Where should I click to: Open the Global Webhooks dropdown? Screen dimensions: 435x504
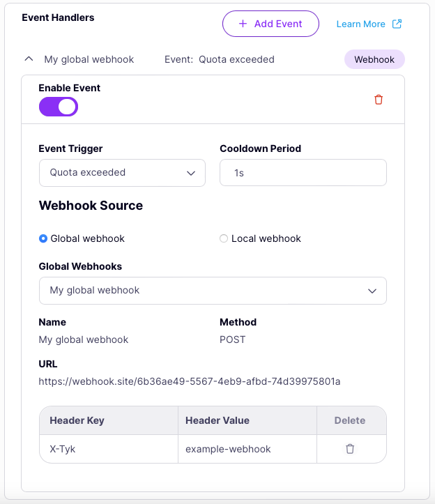[x=213, y=291]
